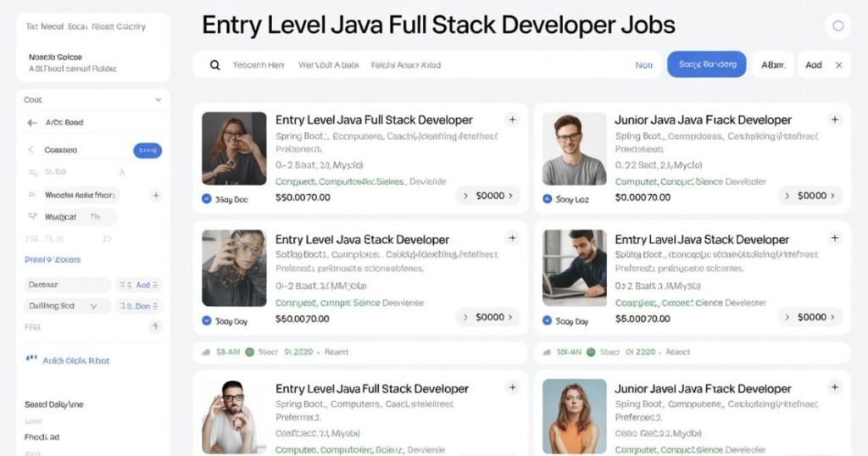This screenshot has height=456, width=868.
Task: Click the X icon next to the top Aod button
Action: click(838, 65)
